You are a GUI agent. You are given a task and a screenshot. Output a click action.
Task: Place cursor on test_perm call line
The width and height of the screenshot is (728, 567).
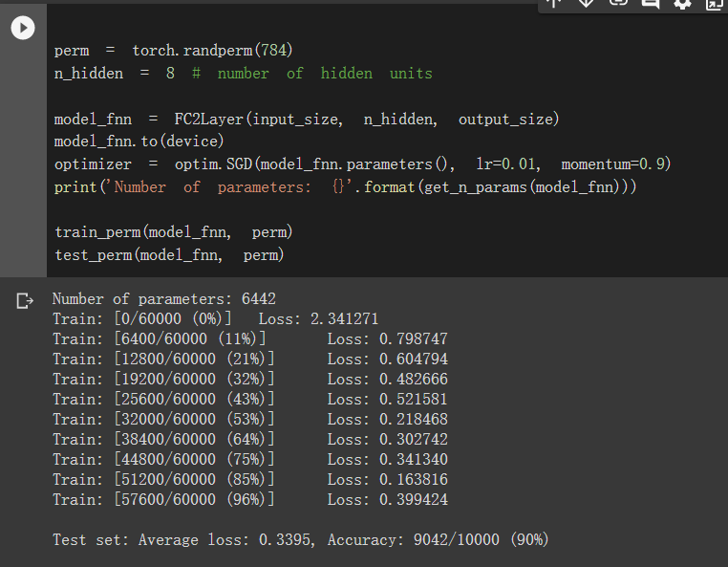coord(169,254)
